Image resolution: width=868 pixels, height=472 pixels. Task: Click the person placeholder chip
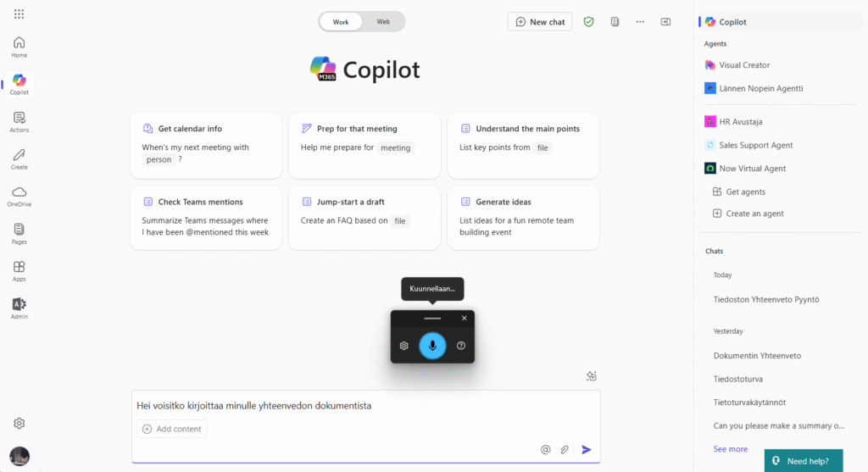pyautogui.click(x=159, y=159)
